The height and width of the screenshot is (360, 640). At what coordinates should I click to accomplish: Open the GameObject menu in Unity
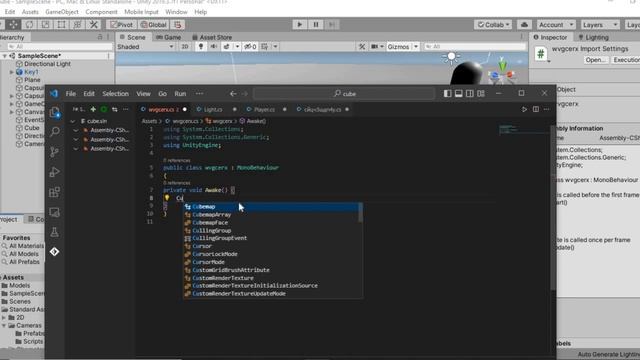coord(62,12)
